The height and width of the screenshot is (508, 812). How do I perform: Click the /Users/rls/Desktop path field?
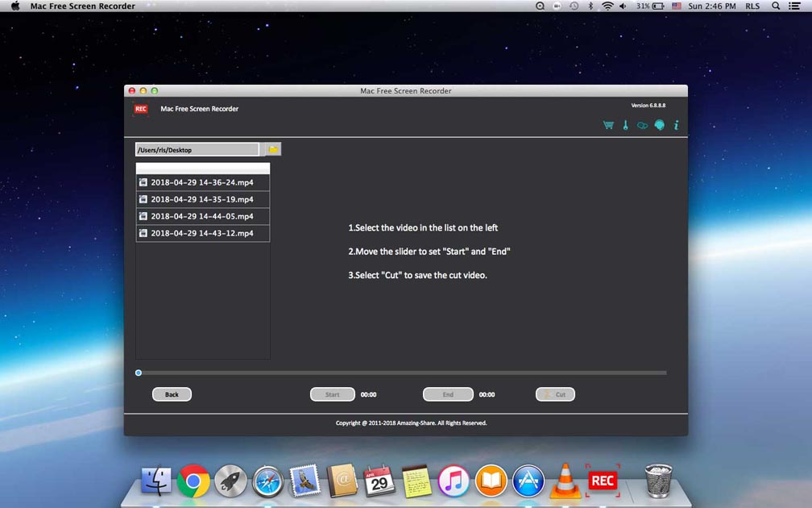click(197, 150)
